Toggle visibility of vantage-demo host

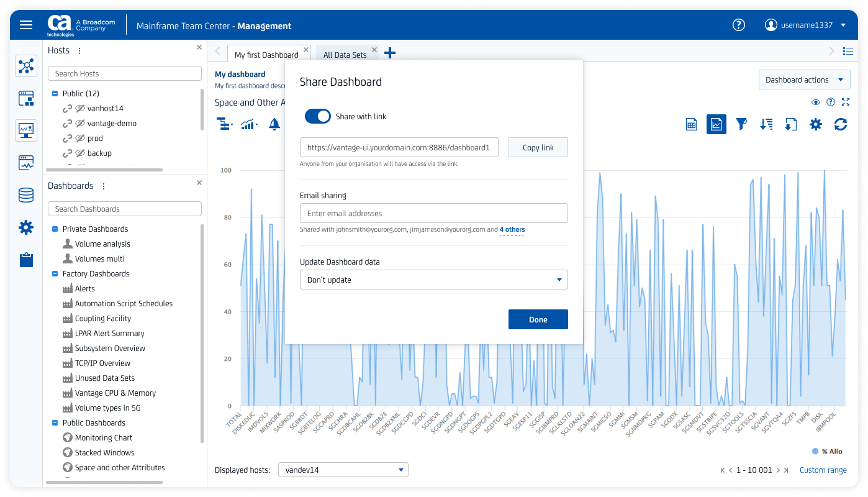point(80,123)
